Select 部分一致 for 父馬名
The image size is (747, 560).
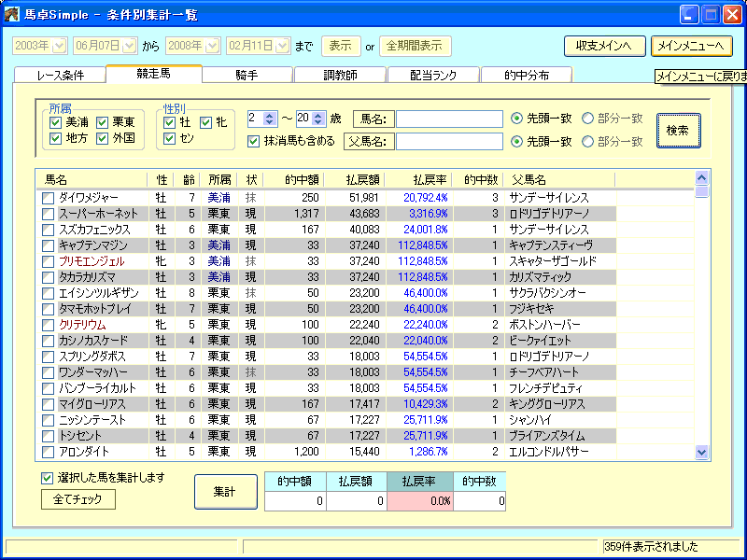pos(588,142)
